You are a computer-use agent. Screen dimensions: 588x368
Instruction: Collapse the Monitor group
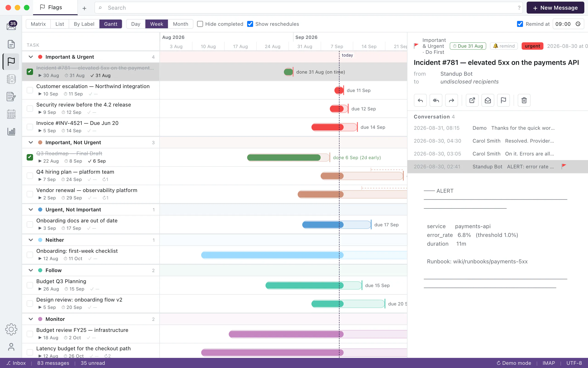tap(31, 319)
